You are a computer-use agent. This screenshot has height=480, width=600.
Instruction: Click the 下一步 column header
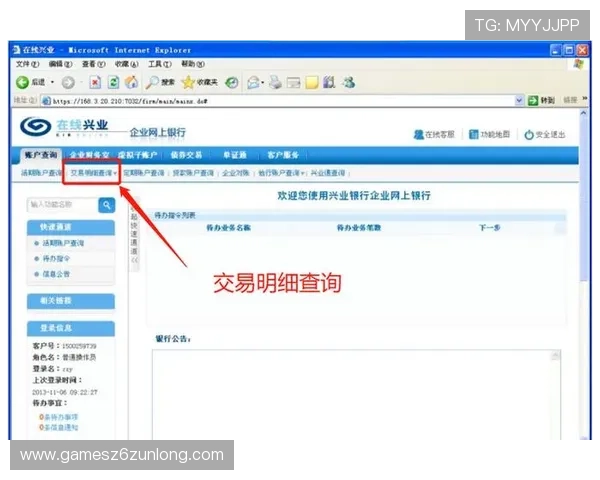pos(490,228)
